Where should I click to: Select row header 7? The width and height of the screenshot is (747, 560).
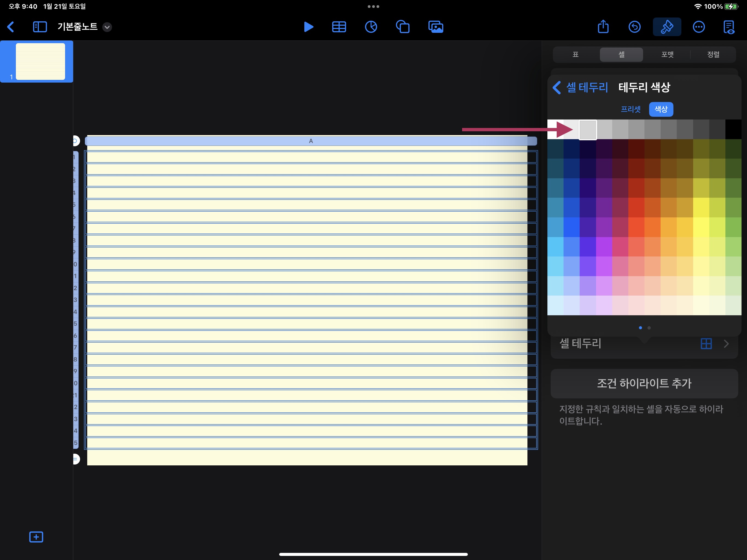(75, 229)
